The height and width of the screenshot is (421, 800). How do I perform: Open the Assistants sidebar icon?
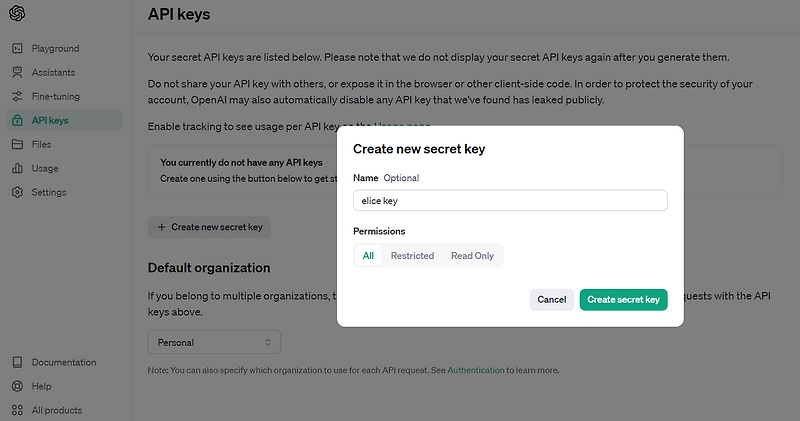(18, 72)
